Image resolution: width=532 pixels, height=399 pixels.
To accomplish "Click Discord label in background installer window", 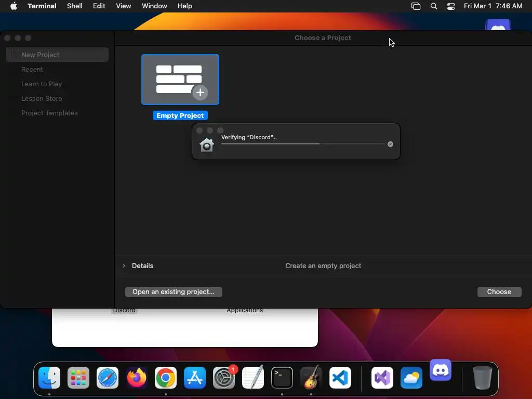I will click(124, 311).
